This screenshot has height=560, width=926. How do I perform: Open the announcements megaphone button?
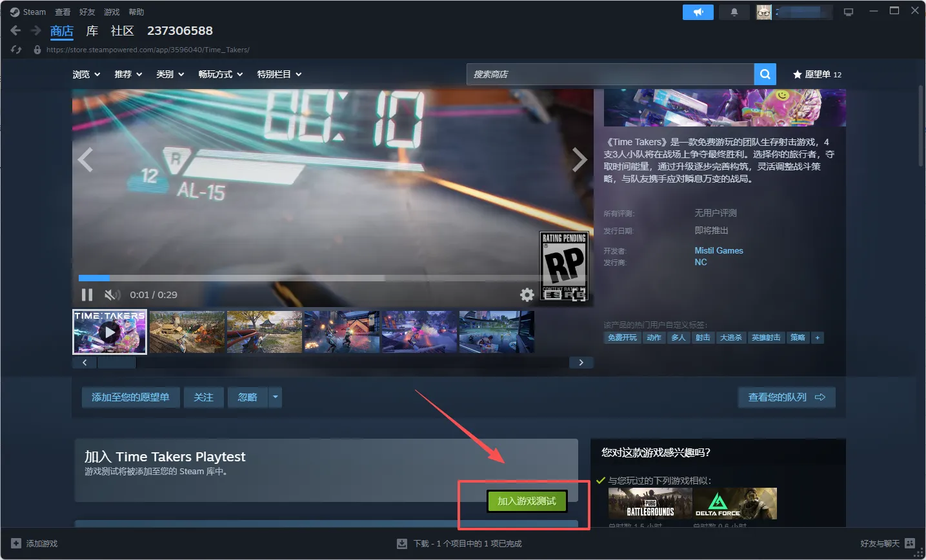pyautogui.click(x=698, y=12)
